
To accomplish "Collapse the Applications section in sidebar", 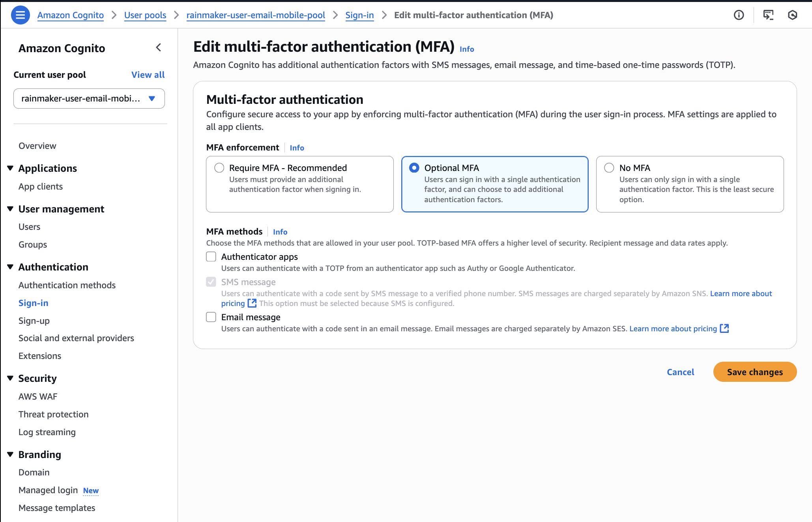I will tap(10, 167).
